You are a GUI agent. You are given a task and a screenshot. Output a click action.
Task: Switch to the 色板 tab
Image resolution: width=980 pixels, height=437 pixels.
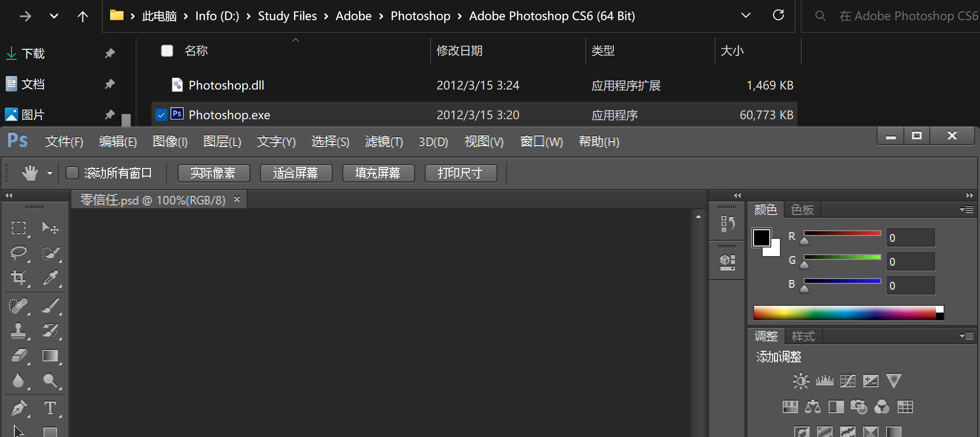click(802, 210)
